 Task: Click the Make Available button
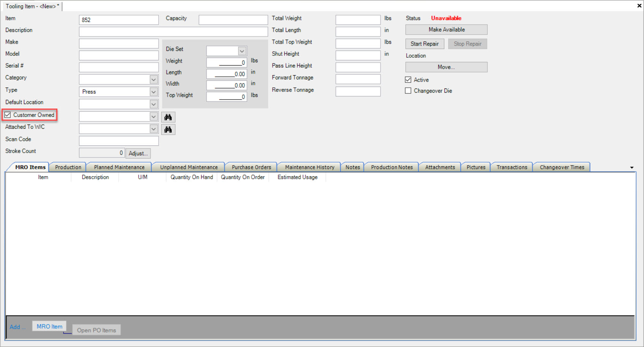pos(446,30)
